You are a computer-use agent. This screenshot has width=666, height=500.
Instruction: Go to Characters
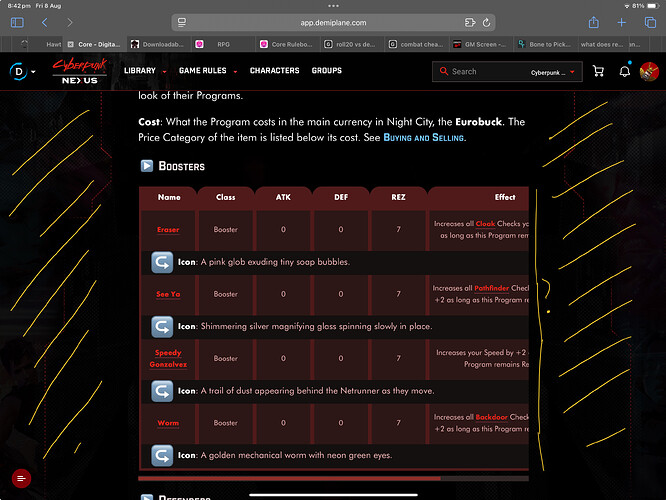[274, 71]
